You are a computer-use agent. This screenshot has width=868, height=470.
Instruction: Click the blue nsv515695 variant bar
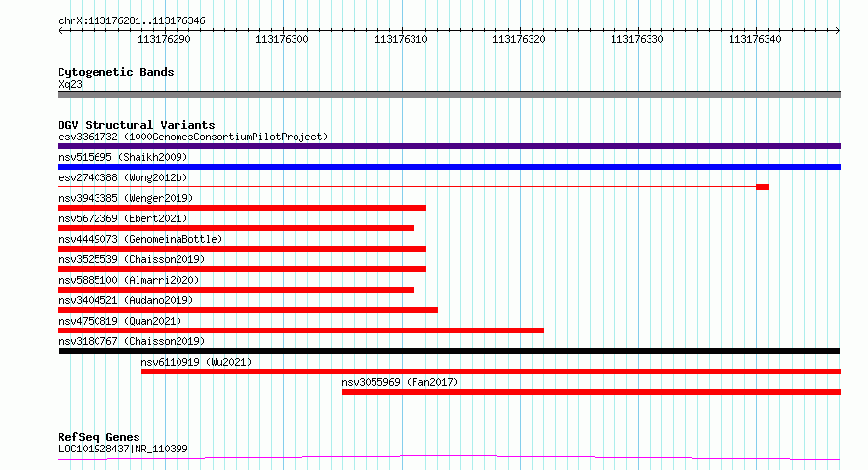point(449,167)
